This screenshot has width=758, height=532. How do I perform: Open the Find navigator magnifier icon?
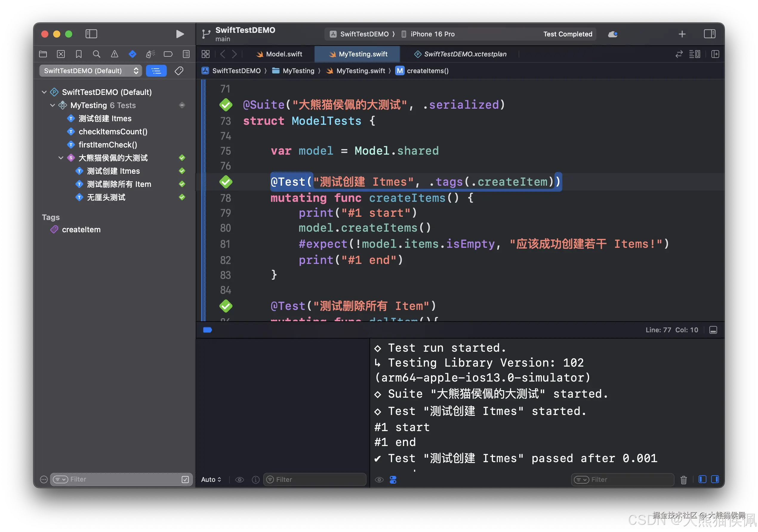96,54
